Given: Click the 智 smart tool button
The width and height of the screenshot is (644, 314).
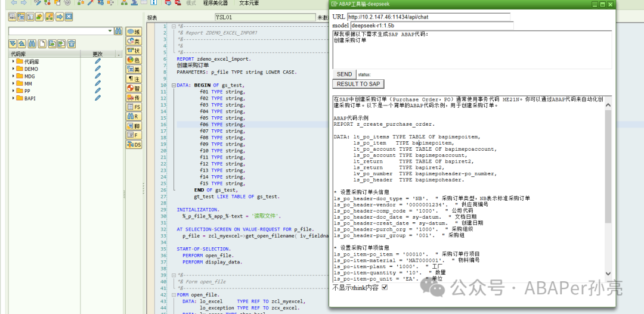Looking at the screenshot, I should click(134, 88).
